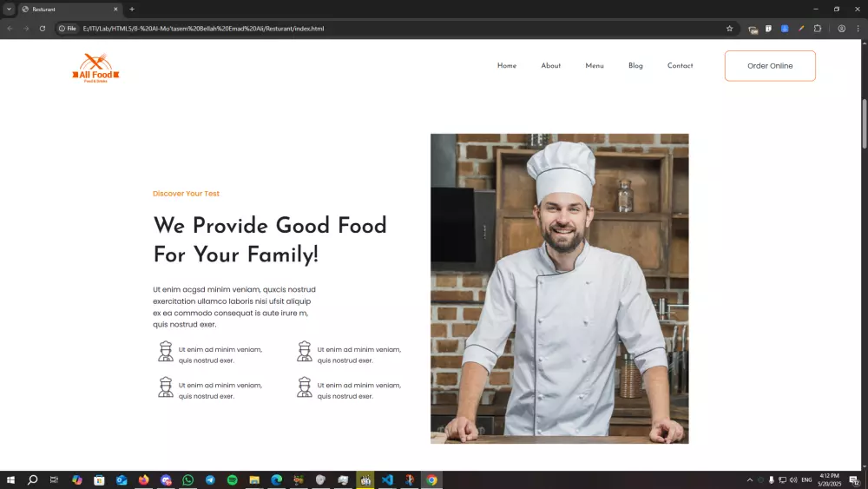The height and width of the screenshot is (489, 868).
Task: Open the Menu nav link
Action: click(x=595, y=66)
